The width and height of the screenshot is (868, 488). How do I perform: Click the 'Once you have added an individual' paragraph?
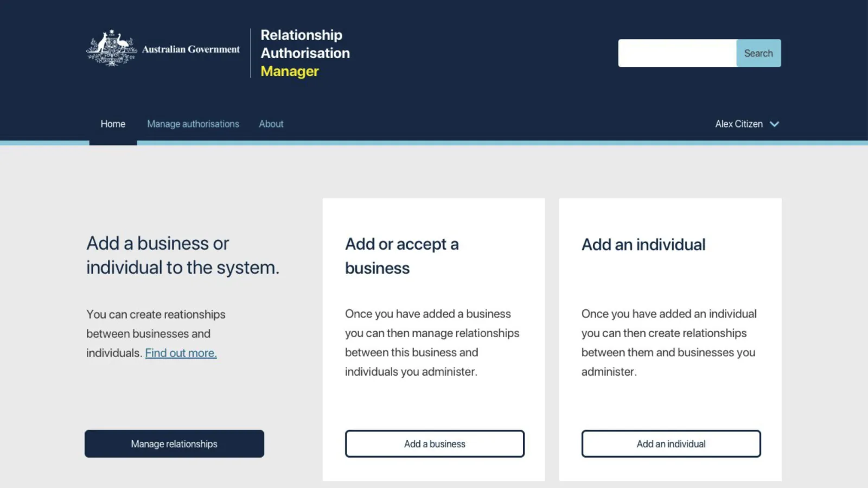pyautogui.click(x=669, y=343)
